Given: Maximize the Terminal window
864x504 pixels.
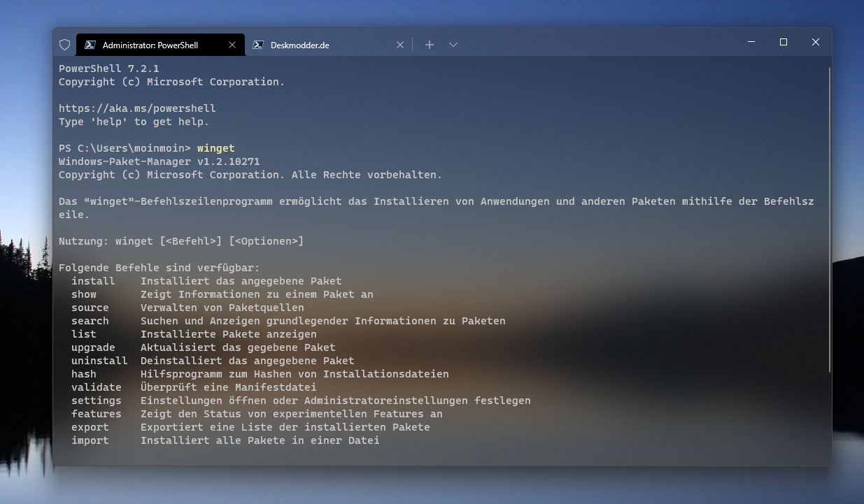Looking at the screenshot, I should tap(784, 43).
